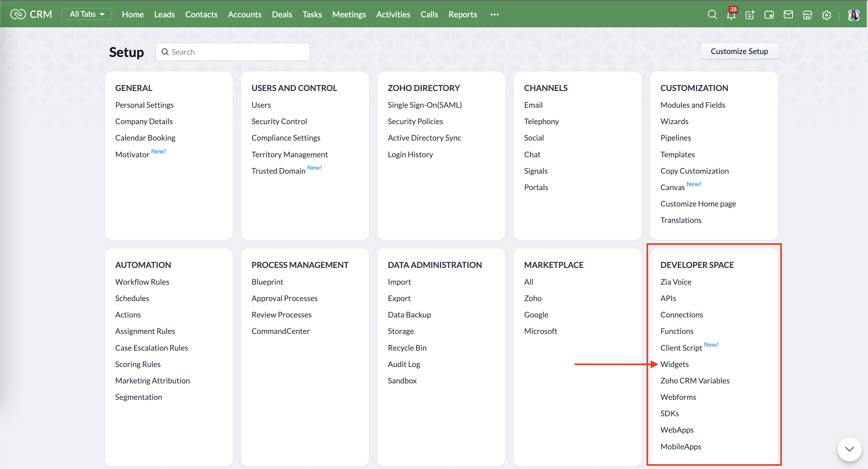Image resolution: width=868 pixels, height=469 pixels.
Task: Open Functions under Developer Space
Action: coord(677,331)
